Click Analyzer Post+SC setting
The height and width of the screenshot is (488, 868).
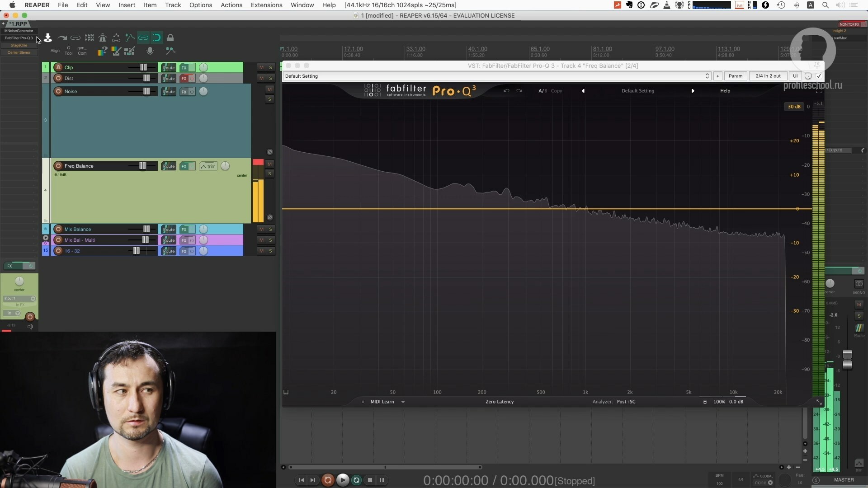coord(626,402)
